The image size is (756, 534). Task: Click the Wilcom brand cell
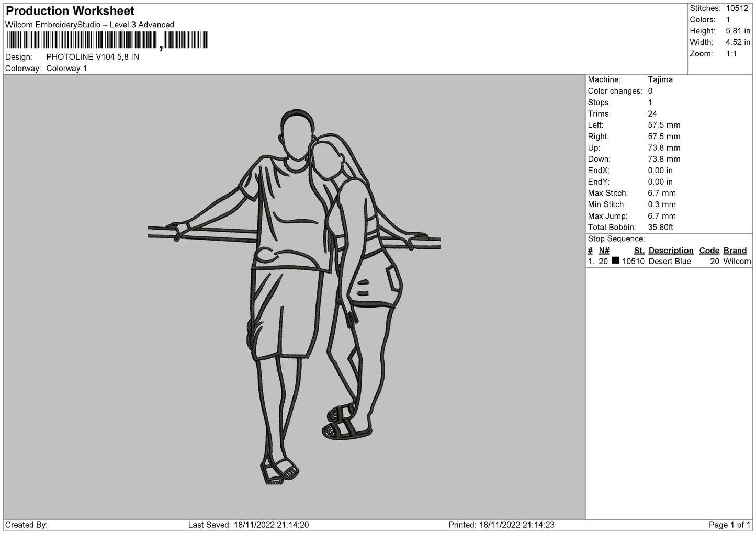737,262
